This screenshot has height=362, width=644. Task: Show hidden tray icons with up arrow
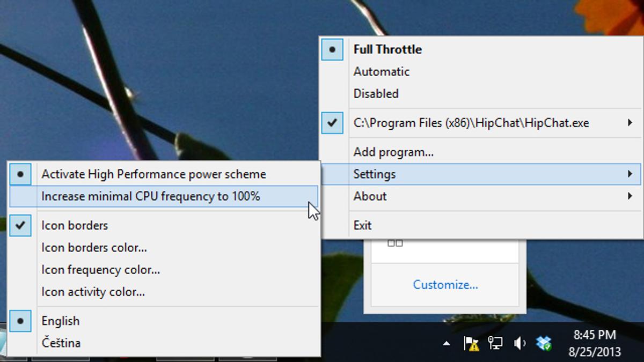point(447,344)
